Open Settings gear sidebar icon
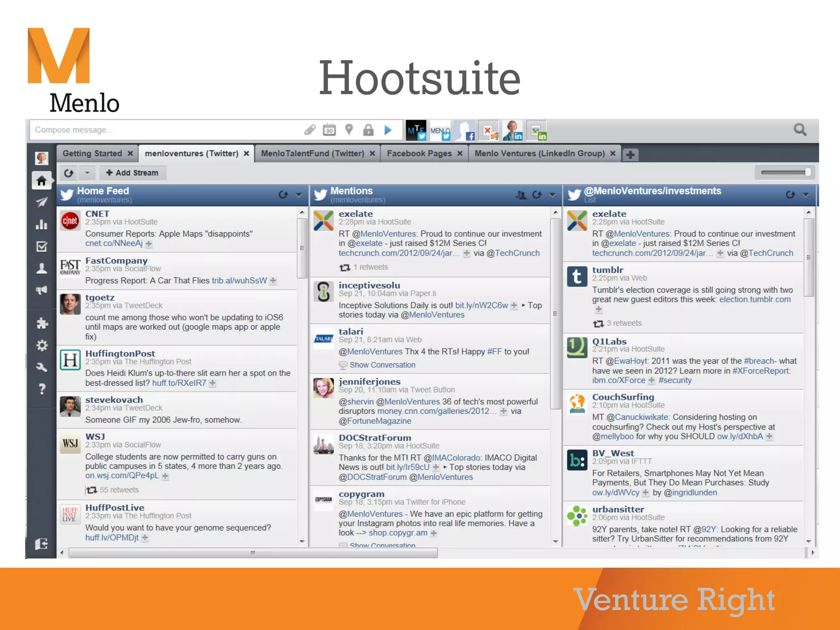The height and width of the screenshot is (630, 840). [42, 345]
